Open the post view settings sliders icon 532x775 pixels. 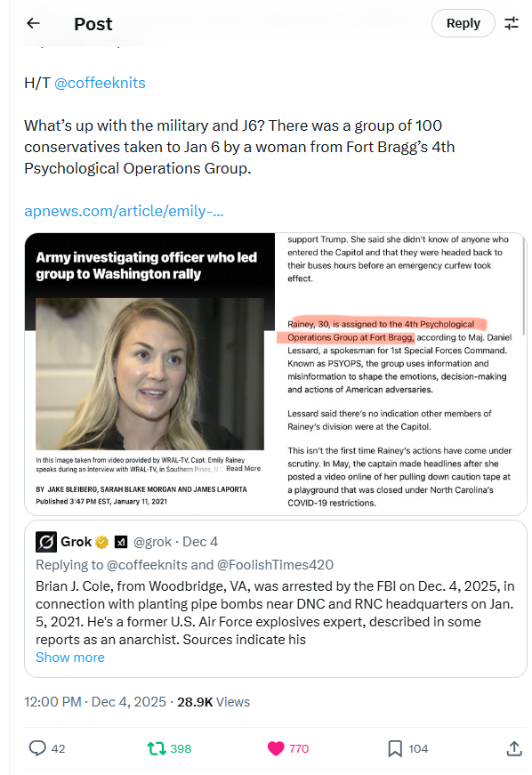[x=512, y=23]
